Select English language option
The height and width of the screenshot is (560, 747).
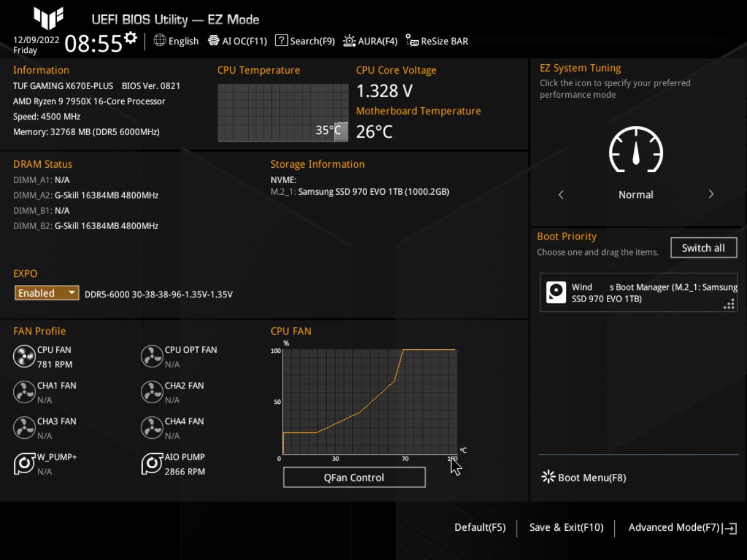183,41
